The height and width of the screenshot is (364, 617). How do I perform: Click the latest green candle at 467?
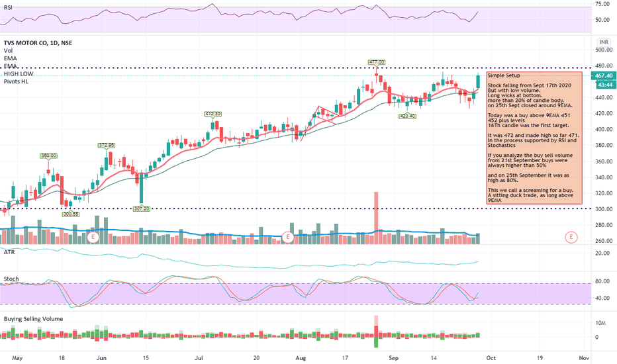478,81
